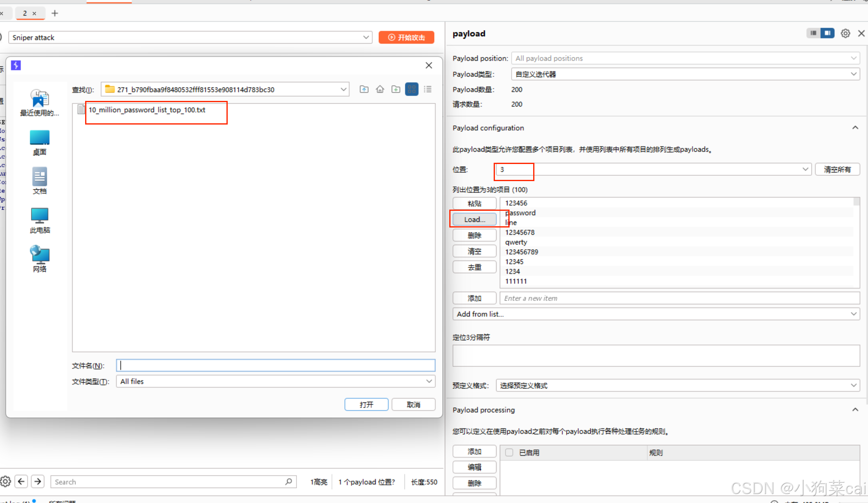Switch file dialog to details list view
The image size is (868, 503).
click(x=427, y=89)
